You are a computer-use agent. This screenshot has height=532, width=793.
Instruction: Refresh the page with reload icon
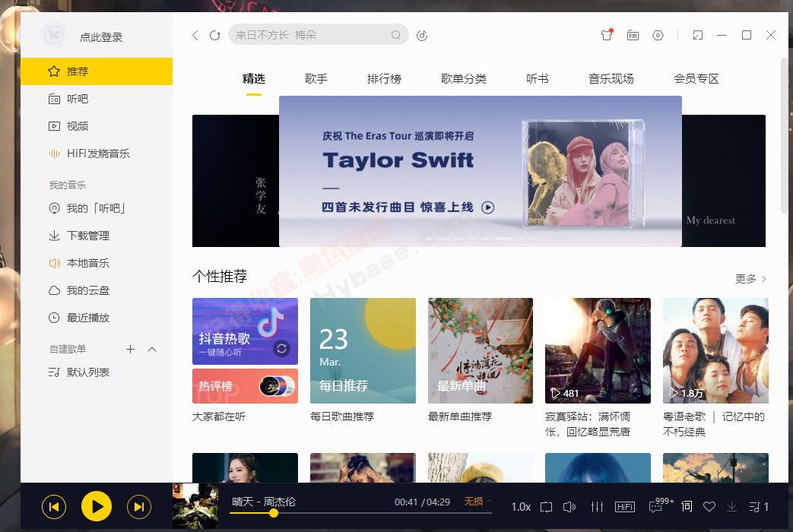tap(215, 36)
